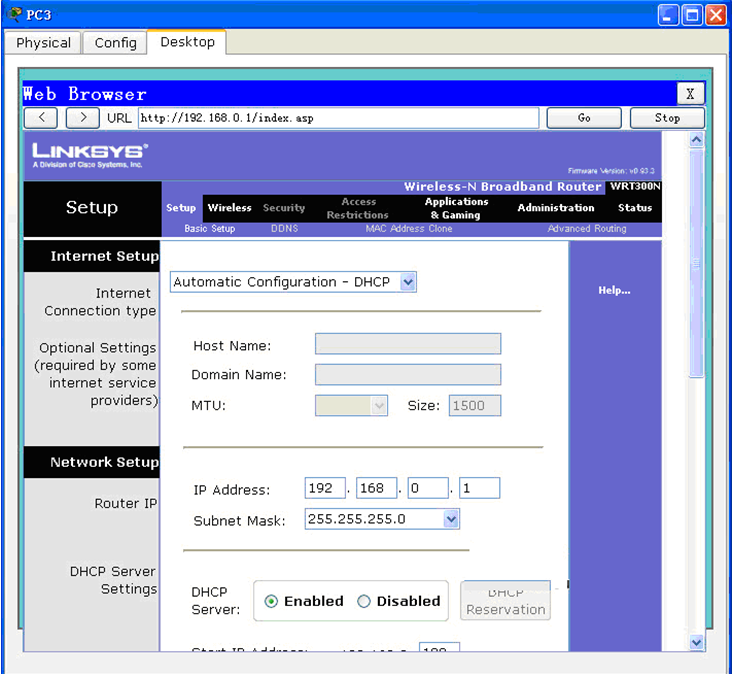Click the IP Address third octet field 0
This screenshot has width=732, height=674.
(x=428, y=488)
